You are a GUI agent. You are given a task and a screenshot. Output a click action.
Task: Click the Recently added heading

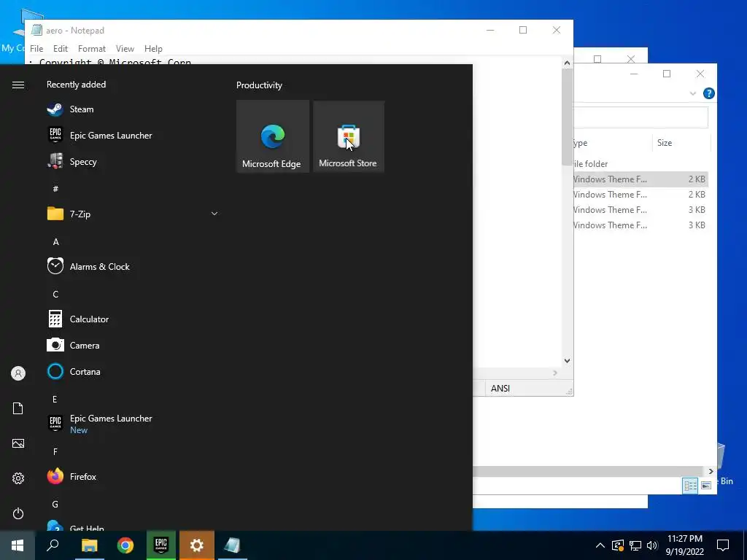click(76, 85)
